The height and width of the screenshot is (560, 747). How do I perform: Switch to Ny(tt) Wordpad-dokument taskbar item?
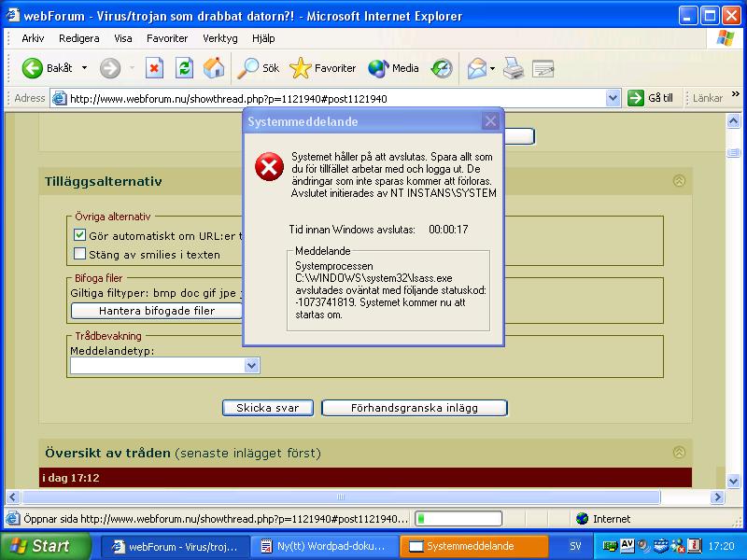(x=325, y=547)
